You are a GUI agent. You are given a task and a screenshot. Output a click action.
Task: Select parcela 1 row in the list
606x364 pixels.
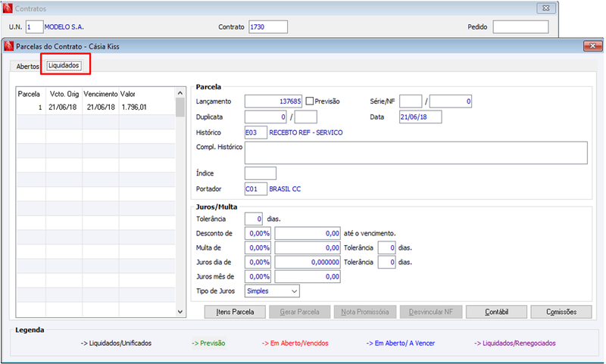click(96, 107)
